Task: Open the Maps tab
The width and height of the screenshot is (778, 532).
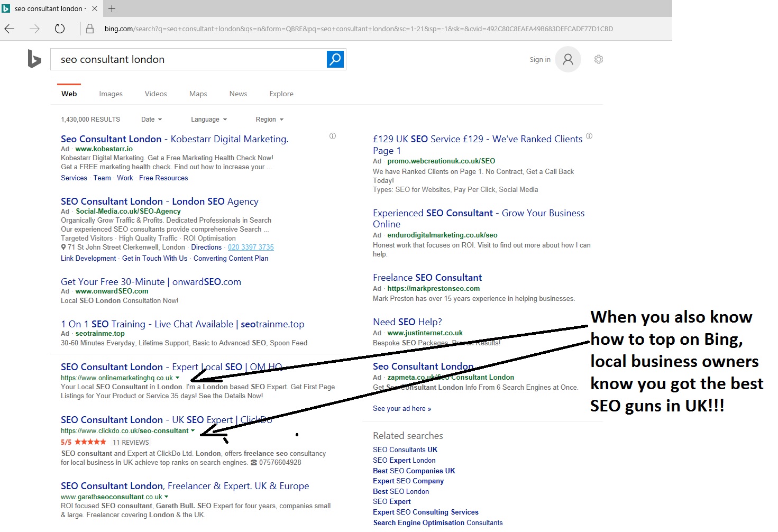Action: click(198, 94)
